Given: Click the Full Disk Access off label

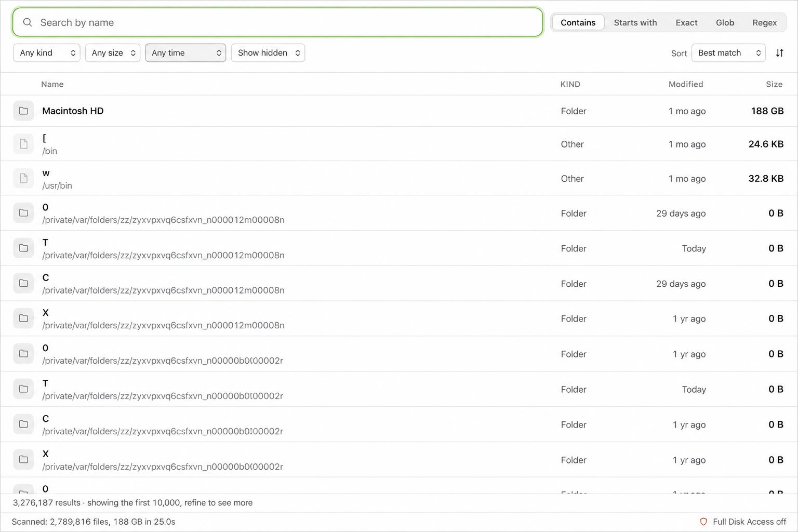Looking at the screenshot, I should point(749,522).
